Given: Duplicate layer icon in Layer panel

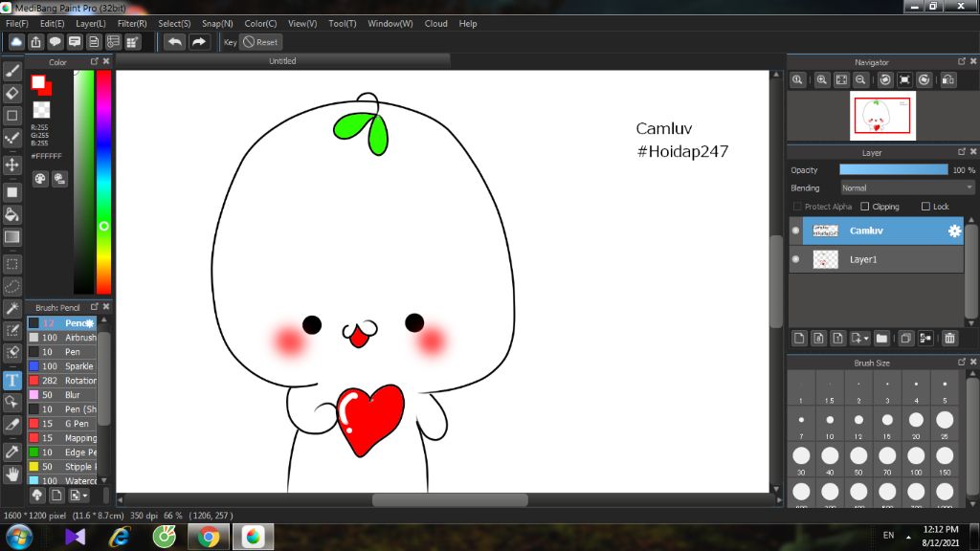Looking at the screenshot, I should click(x=905, y=338).
